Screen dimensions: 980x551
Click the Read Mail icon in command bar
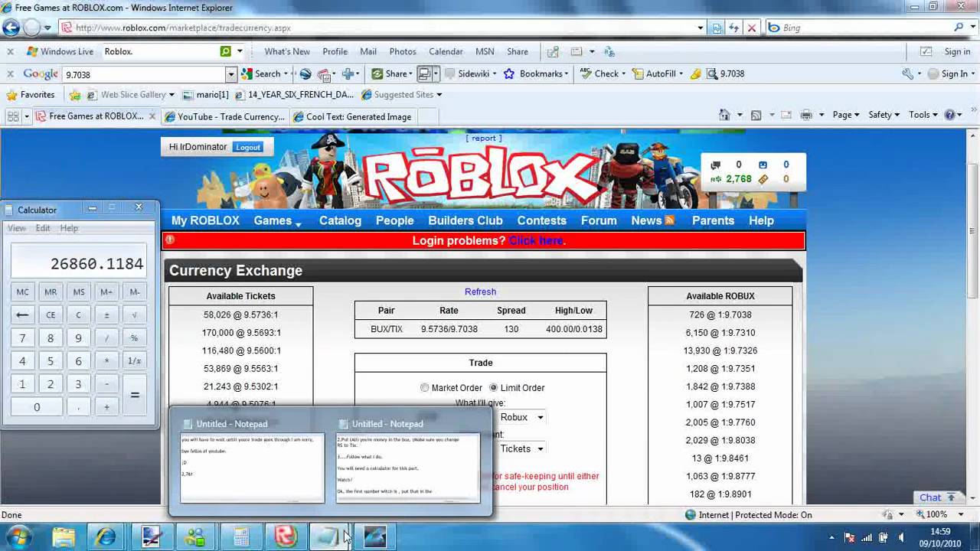pyautogui.click(x=786, y=115)
